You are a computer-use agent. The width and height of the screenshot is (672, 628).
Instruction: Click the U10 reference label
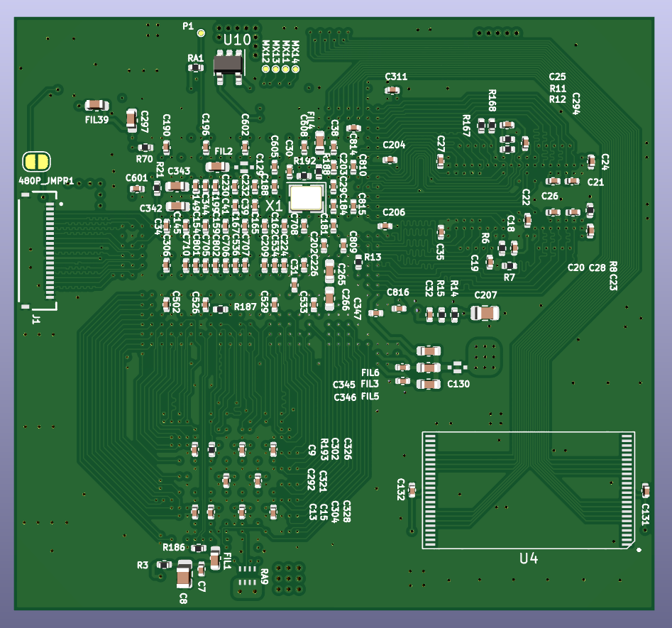237,40
